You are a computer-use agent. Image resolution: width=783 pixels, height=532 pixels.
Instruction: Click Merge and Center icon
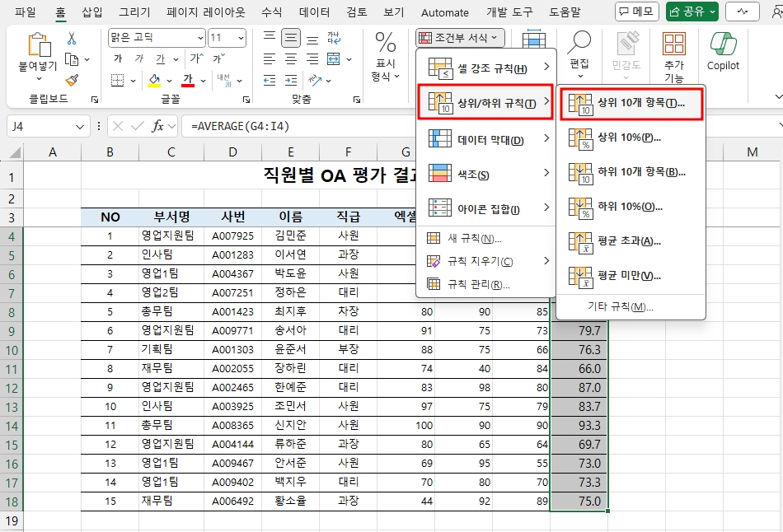[334, 59]
